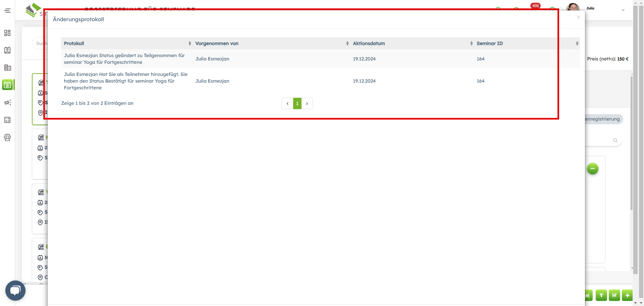Sort table by Seminar ID column
644x306 pixels.
point(527,43)
